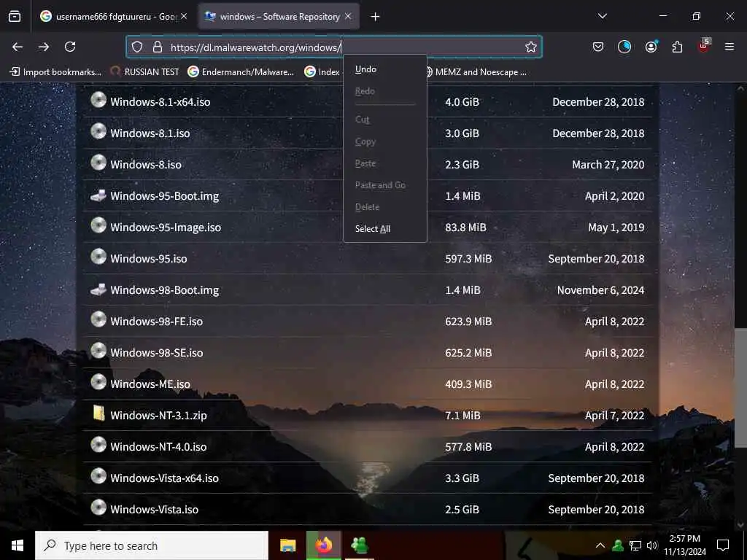Download Windows-98-SE.iso file

coord(156,353)
